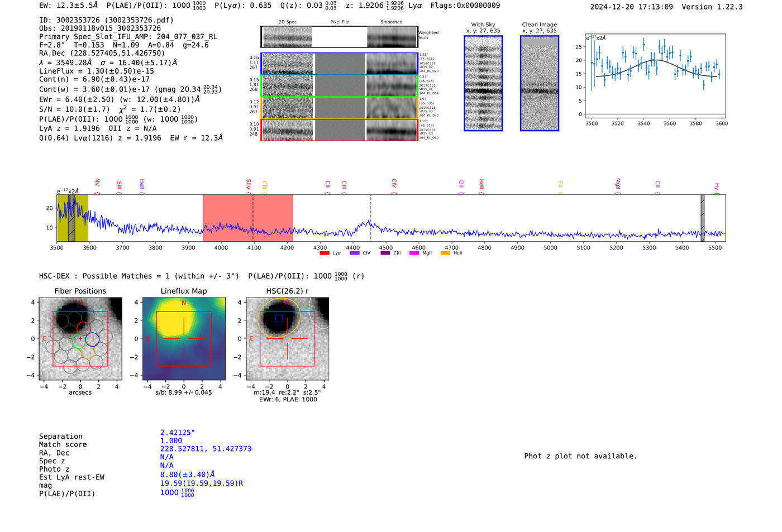This screenshot has height=532, width=782.
Task: Click the Spec z N/A value
Action: click(x=166, y=457)
